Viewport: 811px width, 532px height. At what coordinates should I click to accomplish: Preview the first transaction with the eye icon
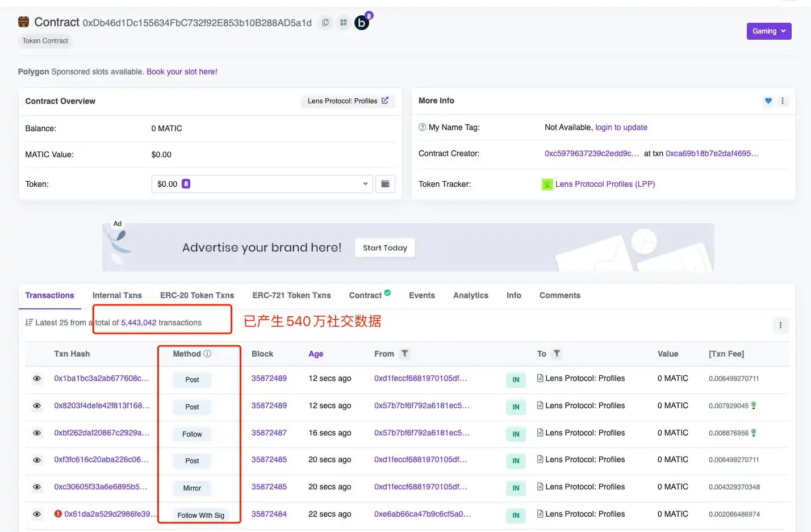pyautogui.click(x=37, y=379)
